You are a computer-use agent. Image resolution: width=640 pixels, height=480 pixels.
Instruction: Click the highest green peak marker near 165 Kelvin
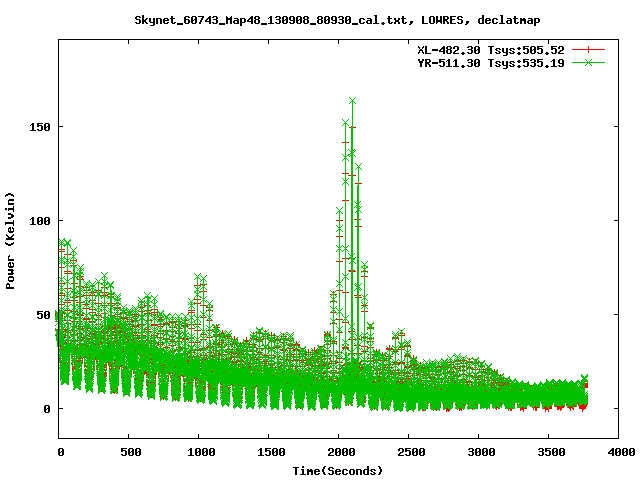pyautogui.click(x=352, y=100)
